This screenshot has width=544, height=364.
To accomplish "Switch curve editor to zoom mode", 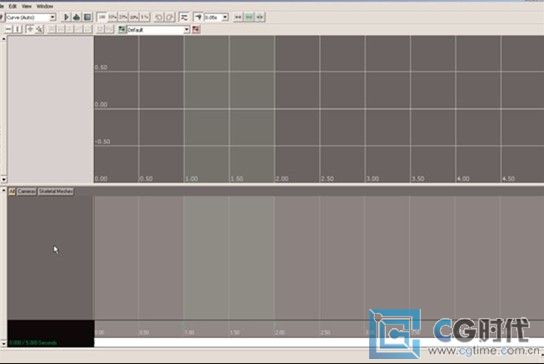I will 39,29.
